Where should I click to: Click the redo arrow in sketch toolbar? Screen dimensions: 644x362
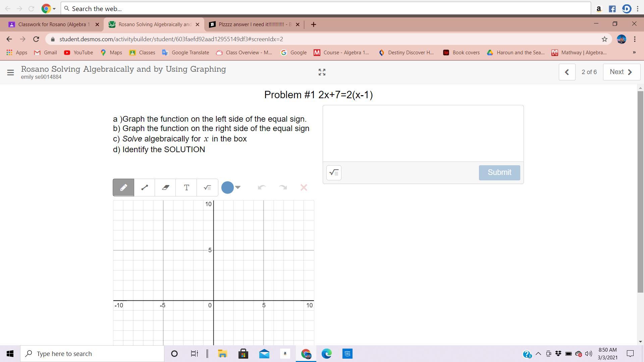coord(283,187)
